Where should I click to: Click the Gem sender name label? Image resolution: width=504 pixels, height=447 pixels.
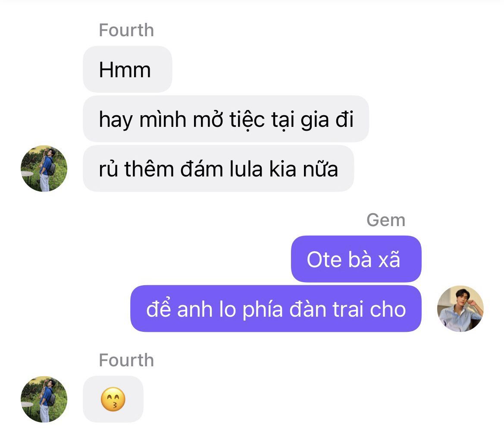386,220
